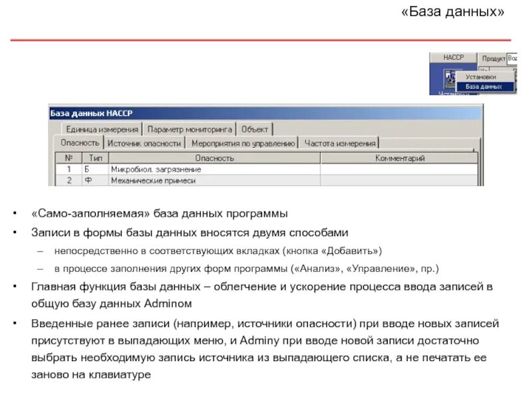The height and width of the screenshot is (399, 532).
Task: Click the comment cell of Микробиол. загрязнение
Action: click(400, 170)
